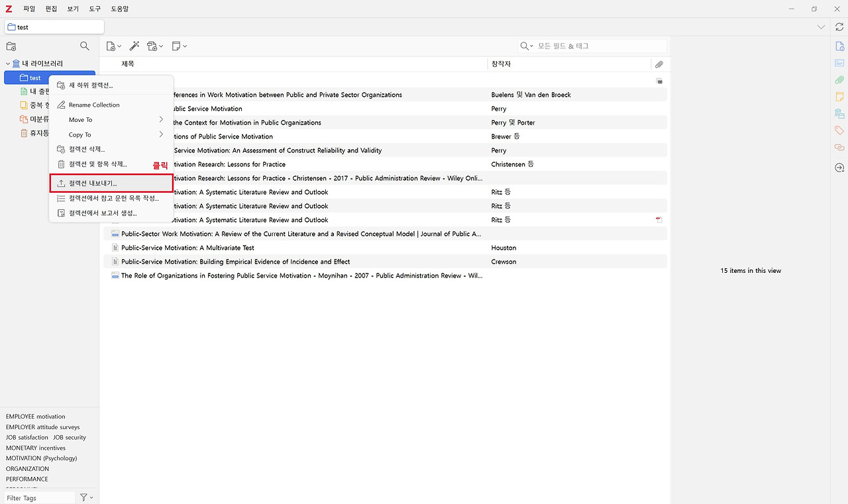Click the yellow Duplicate Items tree icon
The width and height of the screenshot is (848, 504).
[x=24, y=105]
